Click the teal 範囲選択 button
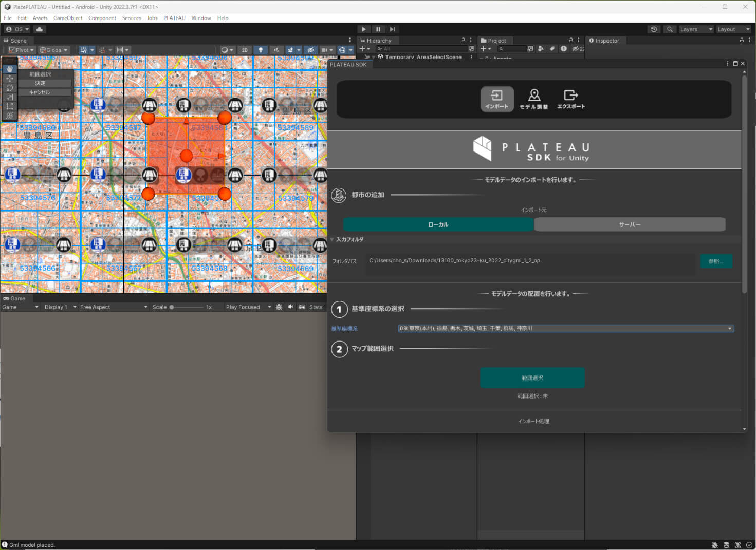Screen dimensions: 756x550 (x=532, y=377)
